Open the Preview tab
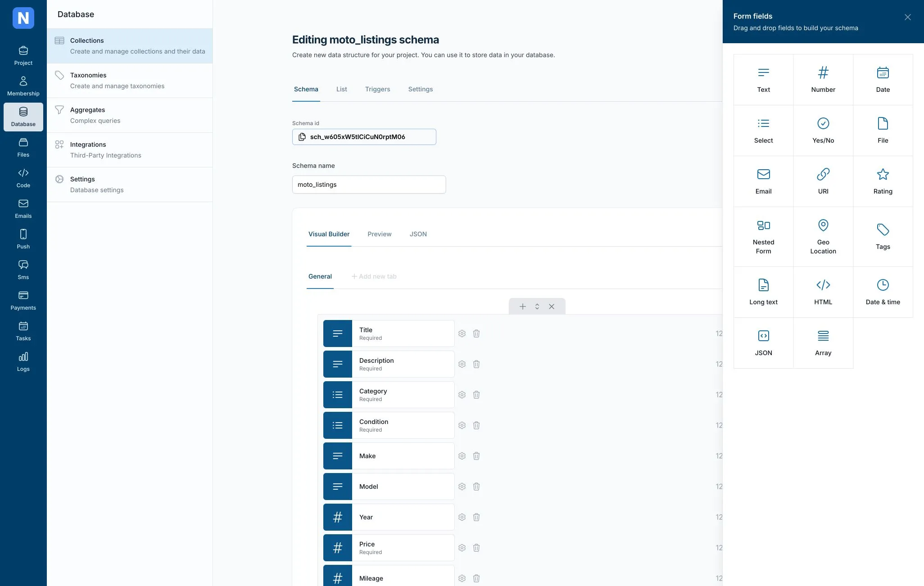The width and height of the screenshot is (924, 586). click(380, 234)
